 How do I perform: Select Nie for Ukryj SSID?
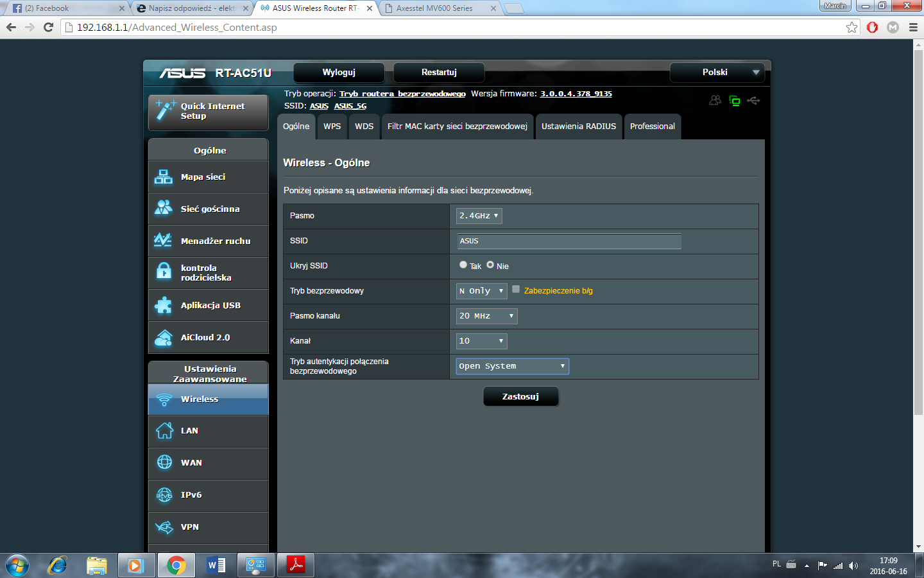click(490, 265)
